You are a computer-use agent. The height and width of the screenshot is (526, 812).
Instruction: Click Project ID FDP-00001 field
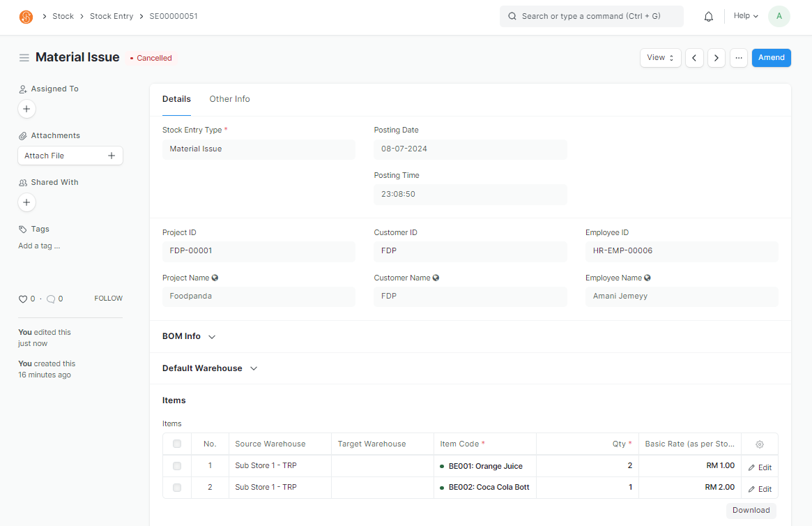[x=259, y=251]
